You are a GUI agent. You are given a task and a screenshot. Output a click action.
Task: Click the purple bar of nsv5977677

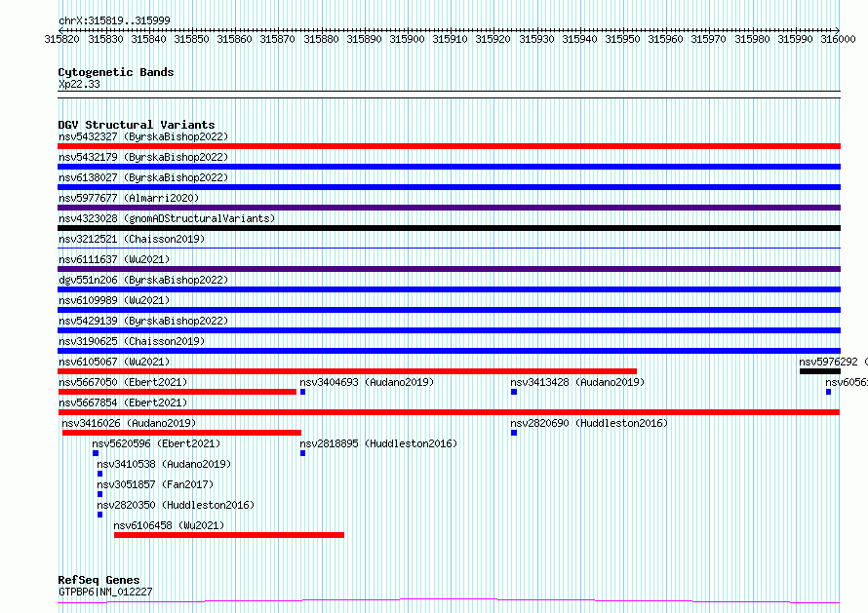pyautogui.click(x=449, y=208)
